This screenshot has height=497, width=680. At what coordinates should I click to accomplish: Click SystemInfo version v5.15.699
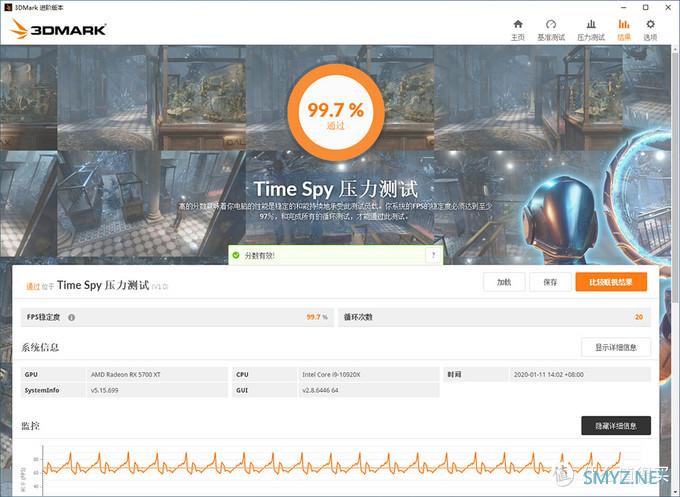coord(105,390)
